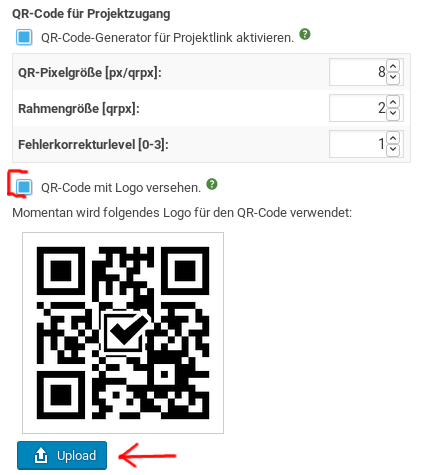The height and width of the screenshot is (475, 445).
Task: Decrease QR-Pixelgröße with down arrow
Action: click(393, 78)
